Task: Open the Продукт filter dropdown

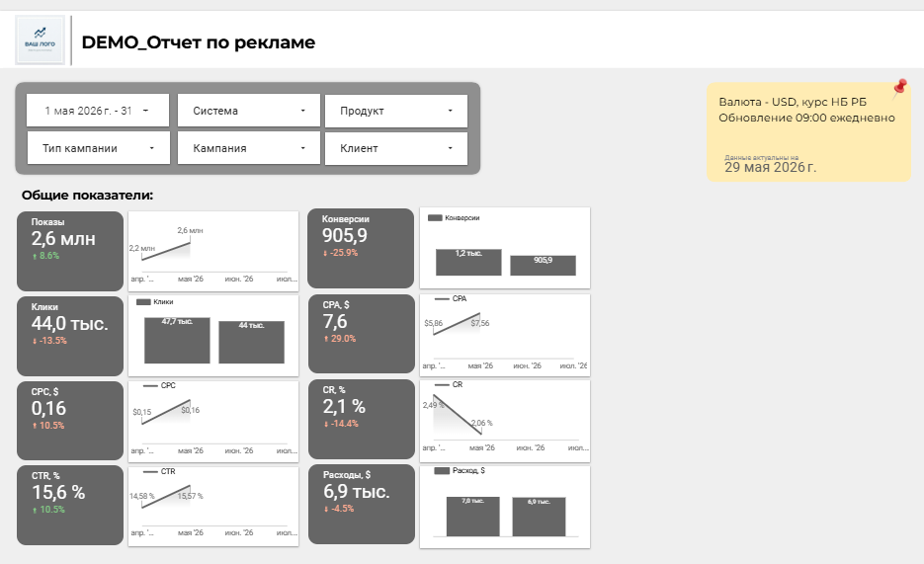Action: coord(396,111)
